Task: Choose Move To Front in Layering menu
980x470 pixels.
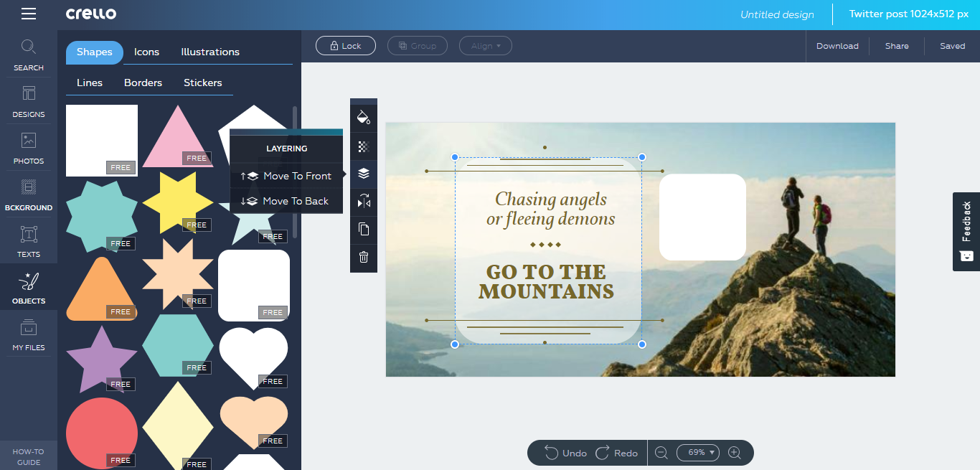Action: [286, 176]
